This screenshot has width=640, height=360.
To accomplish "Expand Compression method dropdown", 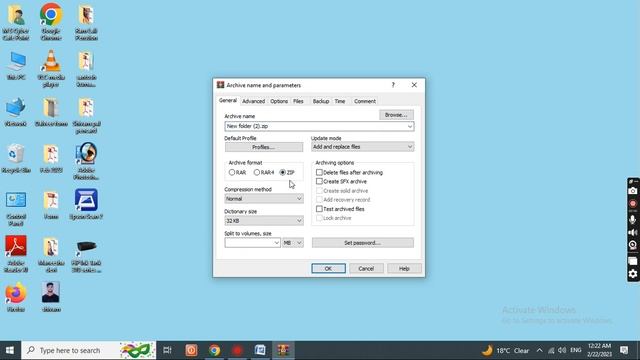I will click(264, 199).
